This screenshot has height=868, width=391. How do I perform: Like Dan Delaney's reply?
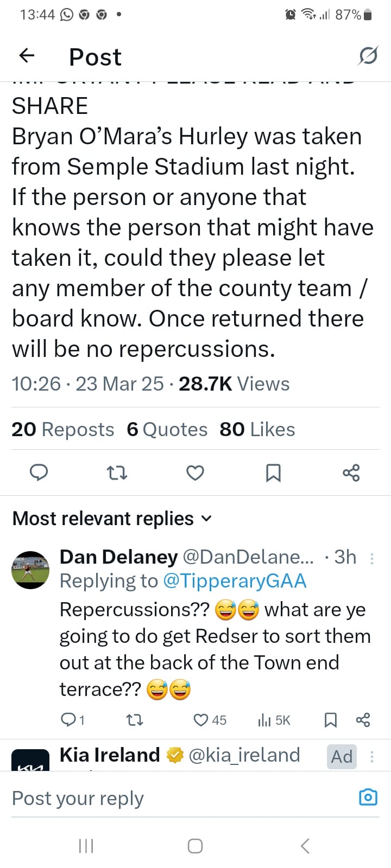click(x=201, y=720)
